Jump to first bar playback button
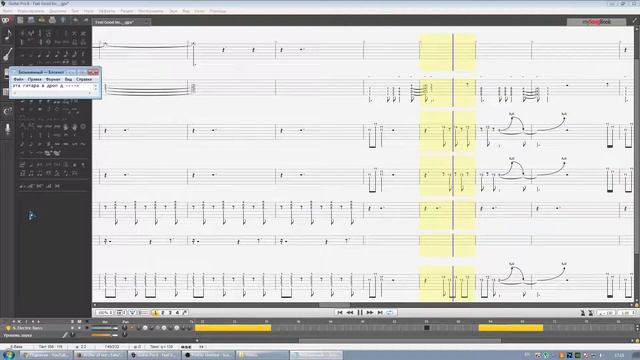The height and width of the screenshot is (360, 640). (340, 313)
